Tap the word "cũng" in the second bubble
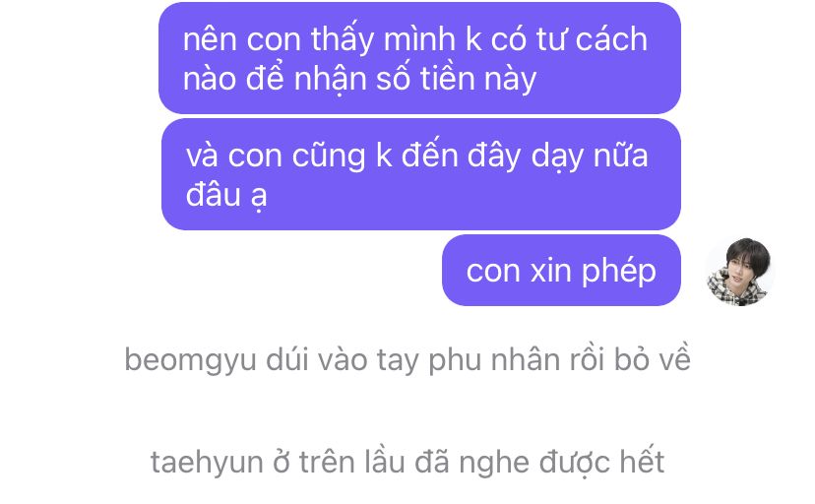The image size is (815, 504). [329, 157]
